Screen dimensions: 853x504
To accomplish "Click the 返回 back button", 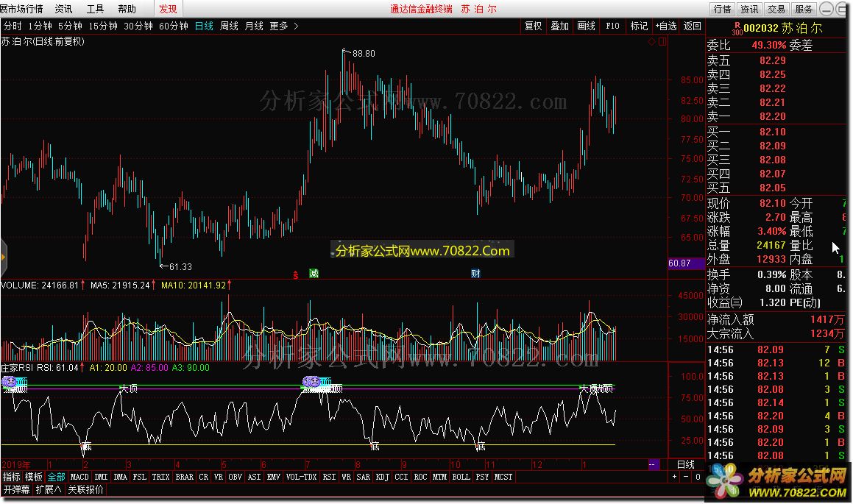I will [x=692, y=26].
